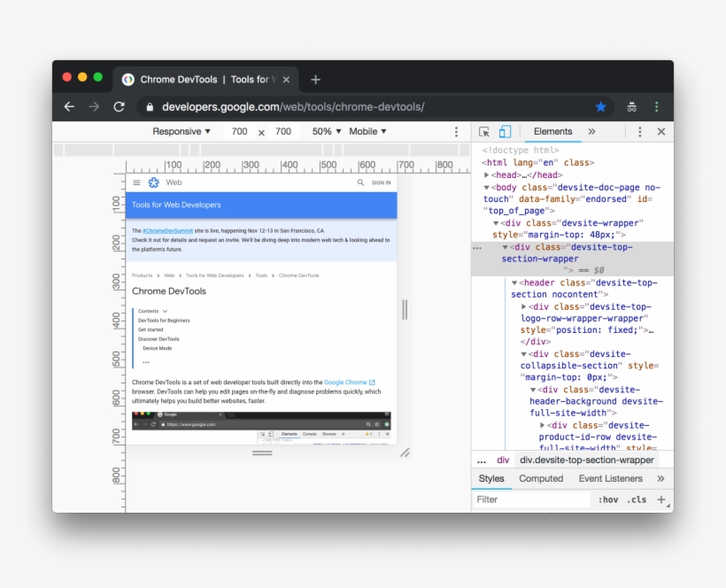Click the page search magnifier icon
Viewport: 726px width, 588px height.
[x=360, y=182]
